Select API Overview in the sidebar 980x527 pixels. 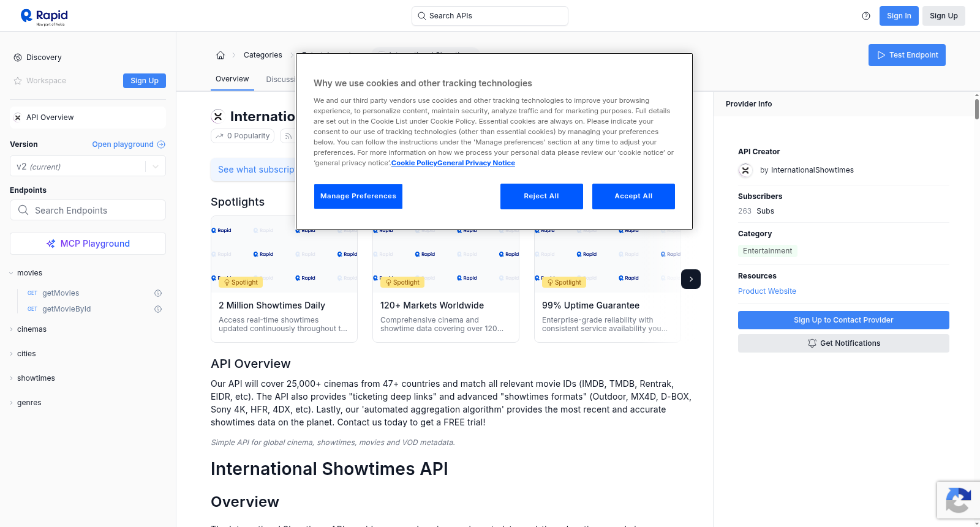88,118
